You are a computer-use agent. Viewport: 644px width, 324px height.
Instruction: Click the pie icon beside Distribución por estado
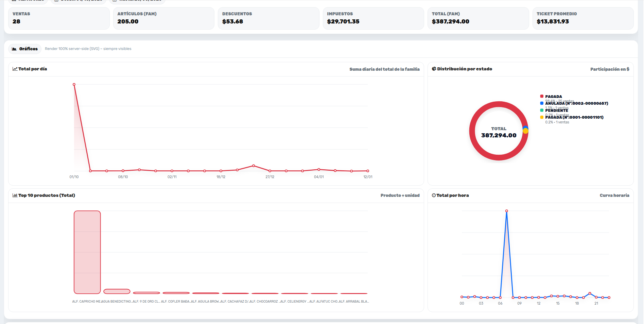[x=434, y=69]
